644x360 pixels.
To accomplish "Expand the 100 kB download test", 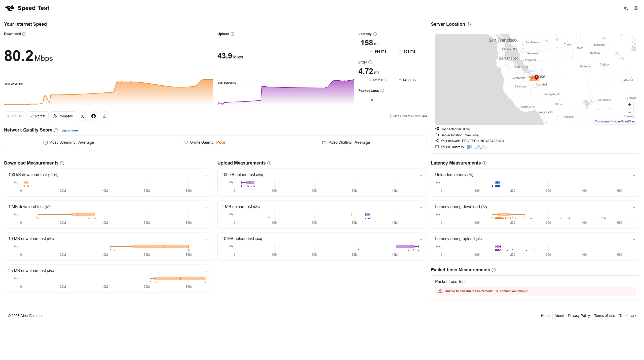I will pos(207,175).
